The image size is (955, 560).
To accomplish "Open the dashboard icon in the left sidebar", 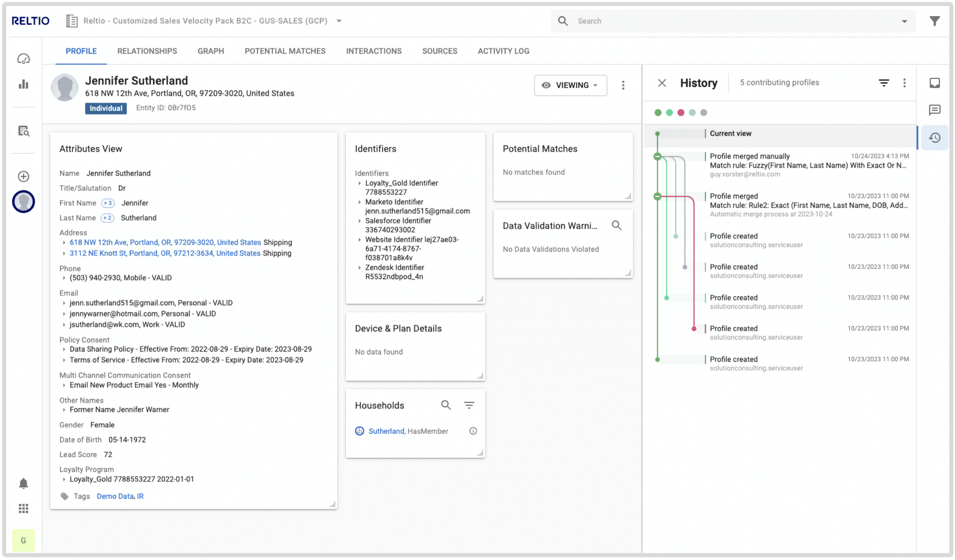I will 24,59.
